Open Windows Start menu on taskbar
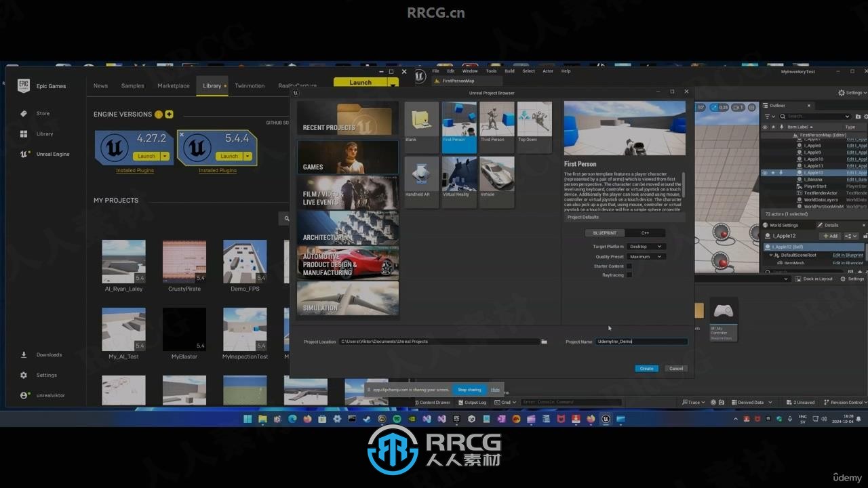The height and width of the screenshot is (488, 868). 248,420
